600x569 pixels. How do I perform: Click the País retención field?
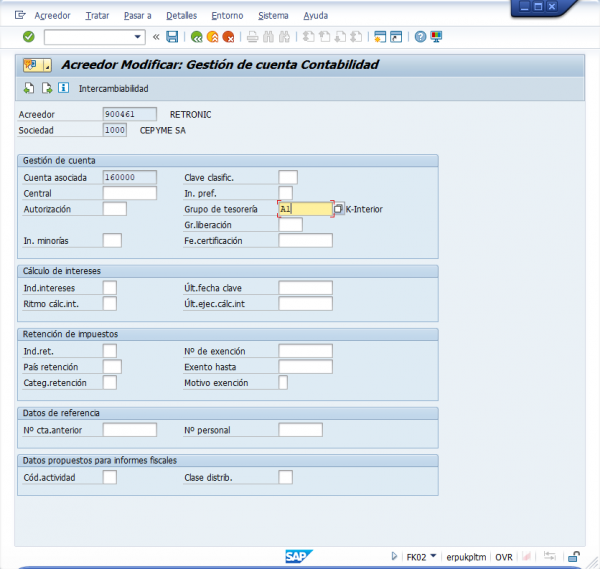click(x=112, y=367)
